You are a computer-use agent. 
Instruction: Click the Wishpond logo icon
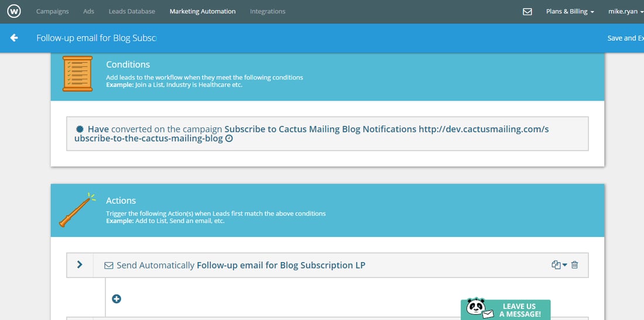(x=14, y=12)
